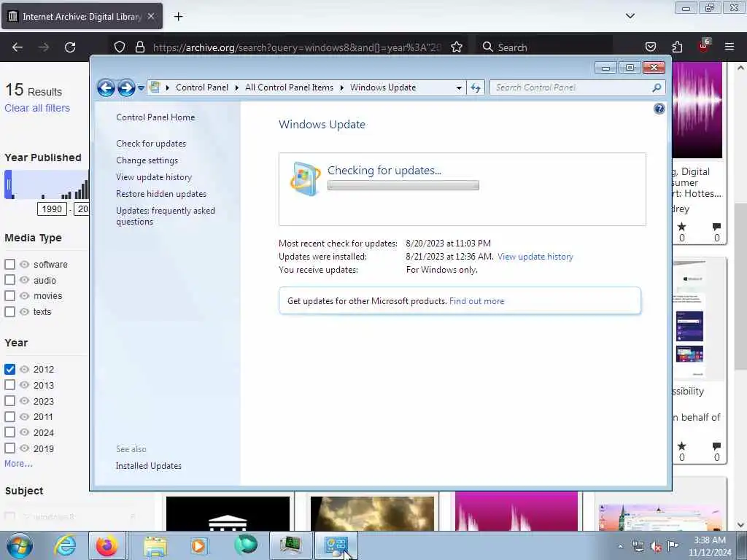
Task: Open recent pages dropdown beside navigation arrows
Action: 141,87
